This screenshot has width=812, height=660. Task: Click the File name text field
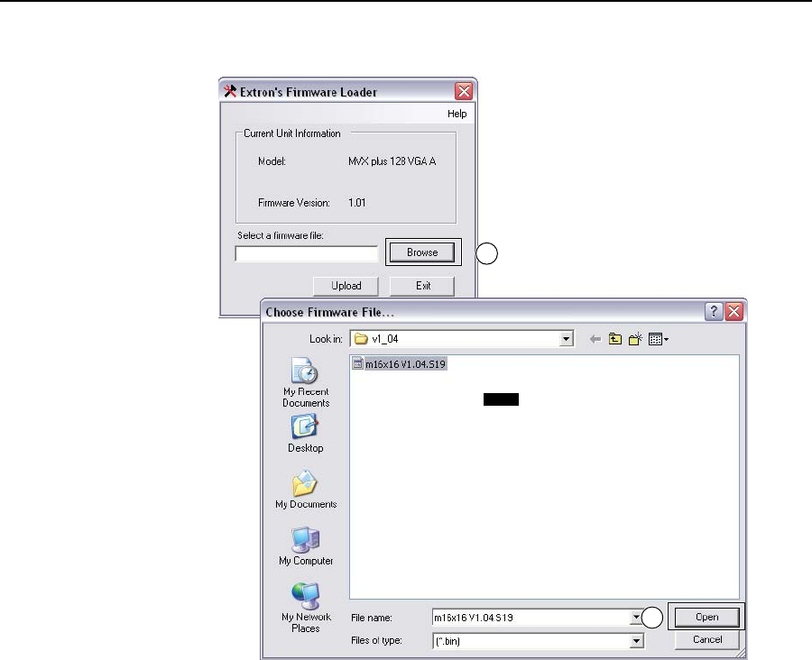click(531, 617)
